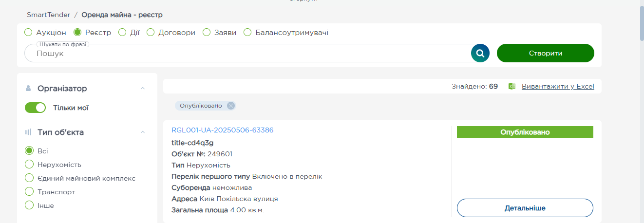Select the Дії radio option
644x223 pixels.
122,33
